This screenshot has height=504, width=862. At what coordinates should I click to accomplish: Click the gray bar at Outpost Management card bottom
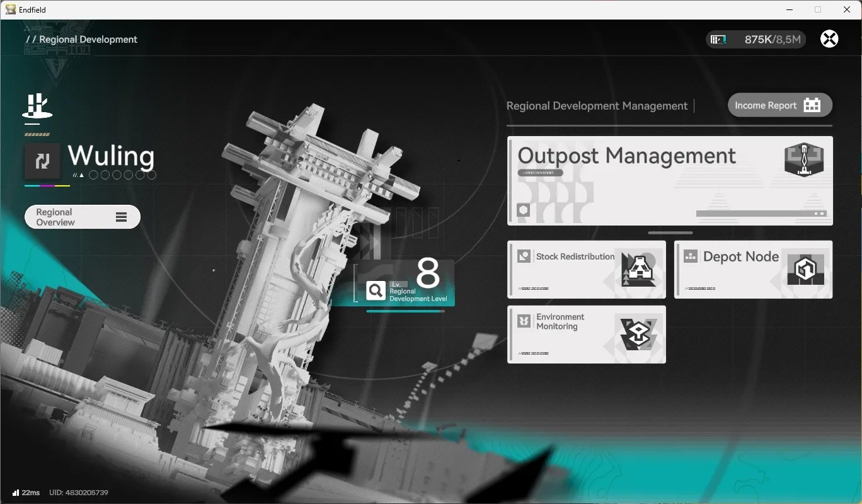[x=761, y=214]
